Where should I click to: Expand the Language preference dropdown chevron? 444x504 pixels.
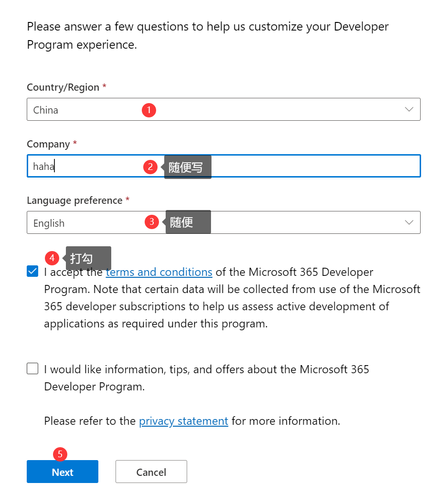(x=409, y=222)
